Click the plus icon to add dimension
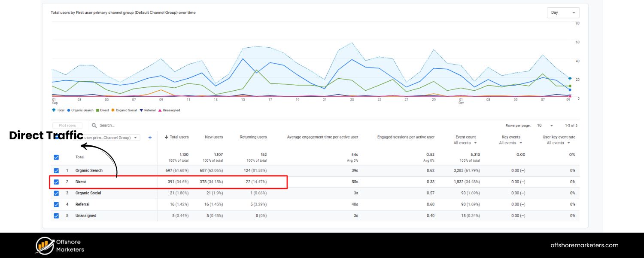644x258 pixels. pyautogui.click(x=150, y=138)
